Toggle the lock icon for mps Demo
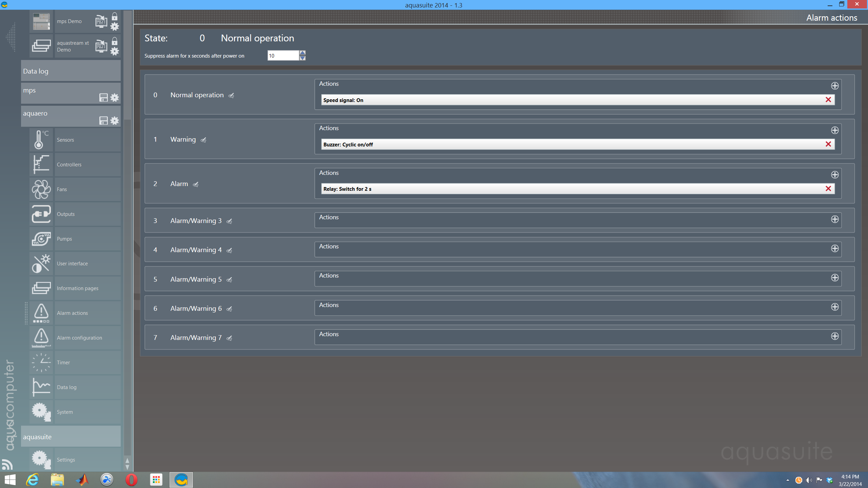The width and height of the screenshot is (868, 488). tap(115, 17)
